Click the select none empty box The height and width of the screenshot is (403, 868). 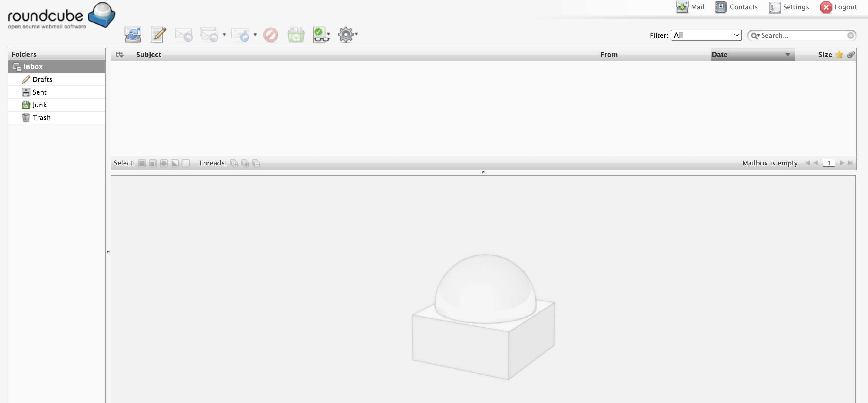[x=186, y=163]
